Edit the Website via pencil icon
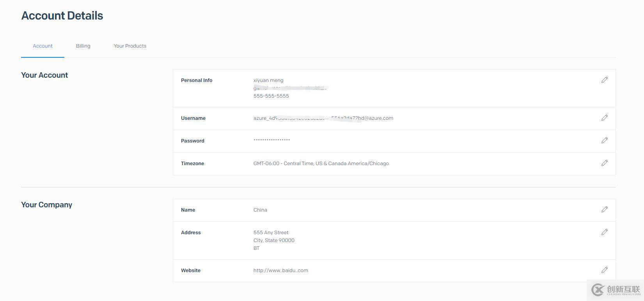Image resolution: width=644 pixels, height=301 pixels. point(604,270)
